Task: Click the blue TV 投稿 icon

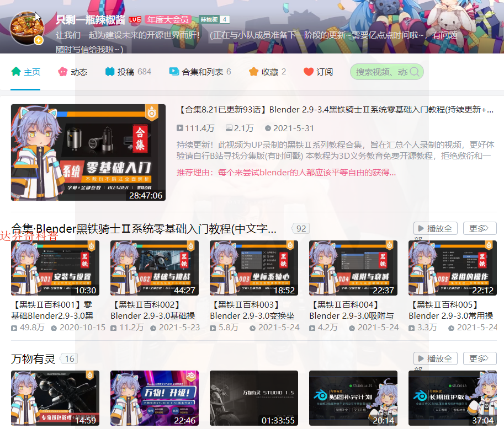Action: 110,72
